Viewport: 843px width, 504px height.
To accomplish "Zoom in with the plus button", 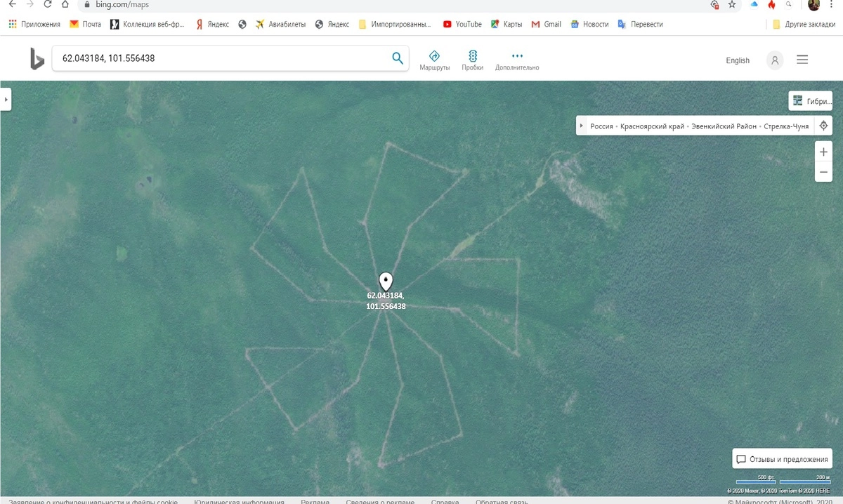I will [x=823, y=152].
